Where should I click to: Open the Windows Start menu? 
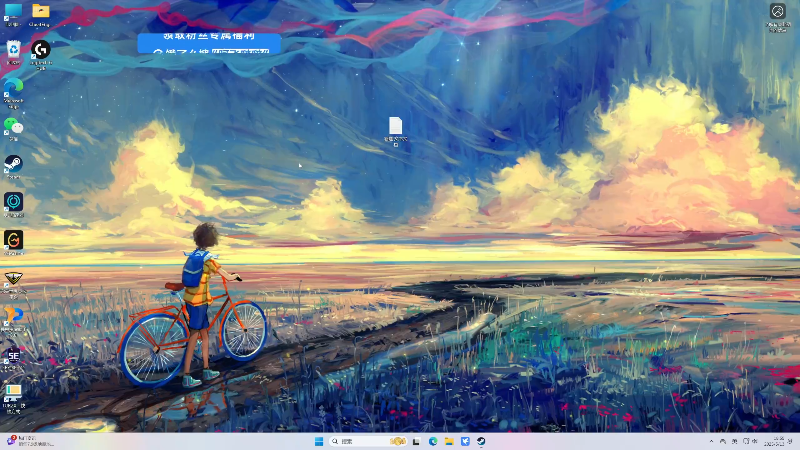click(x=319, y=441)
